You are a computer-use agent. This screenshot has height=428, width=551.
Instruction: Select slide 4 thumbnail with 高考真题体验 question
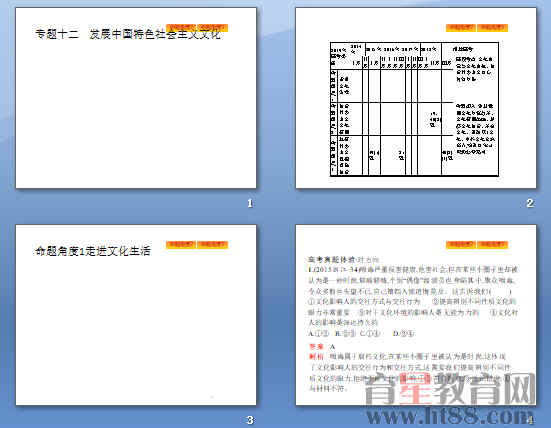point(416,315)
